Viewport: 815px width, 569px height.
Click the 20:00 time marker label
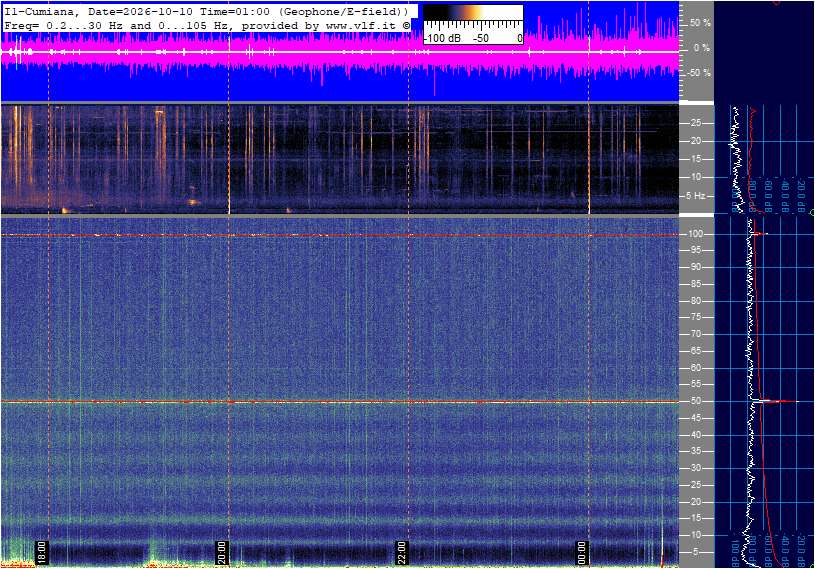(x=221, y=552)
